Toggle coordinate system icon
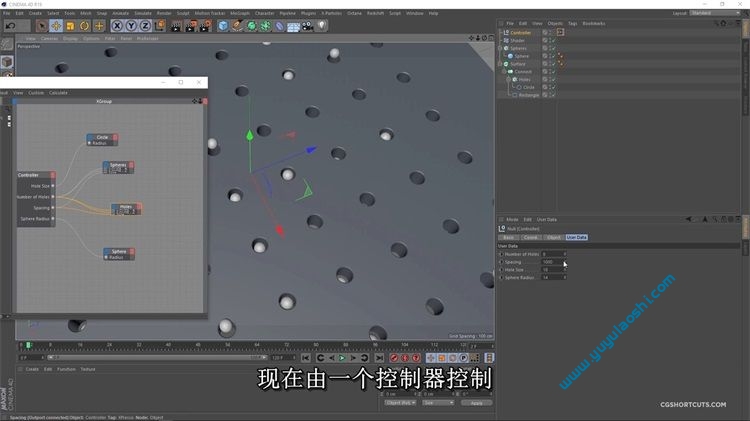The height and width of the screenshot is (421, 750). click(160, 26)
